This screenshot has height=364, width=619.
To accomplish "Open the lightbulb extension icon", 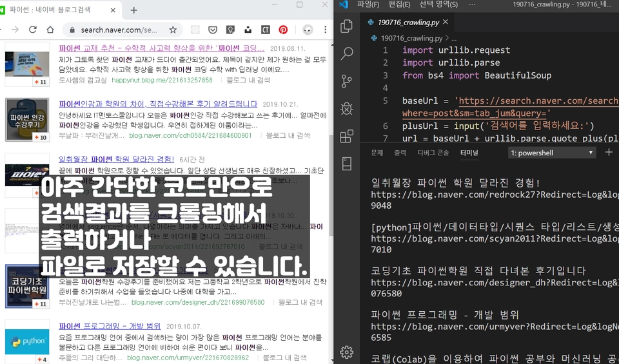I will click(x=230, y=30).
